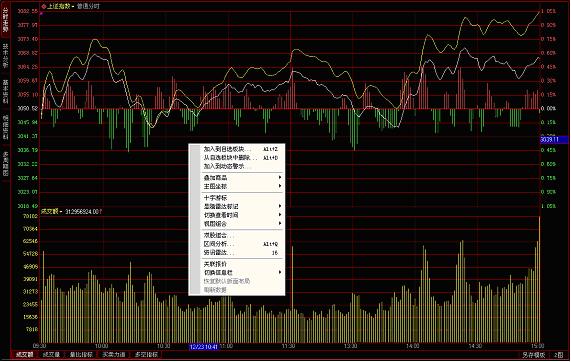The image size is (571, 362).
Task: Open the 叠加商品 submenu arrow
Action: 280,177
